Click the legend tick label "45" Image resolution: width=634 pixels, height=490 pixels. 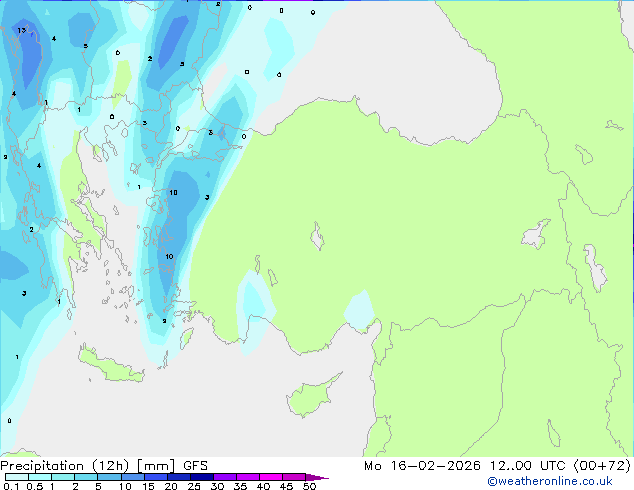point(287,486)
